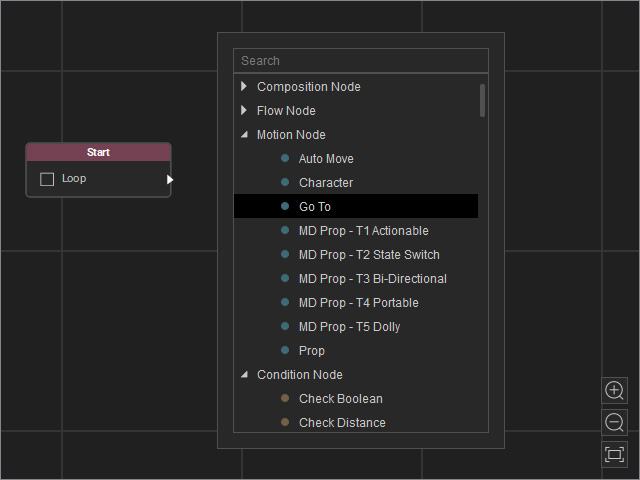640x480 pixels.
Task: Click the Condition Node label text
Action: coord(300,375)
